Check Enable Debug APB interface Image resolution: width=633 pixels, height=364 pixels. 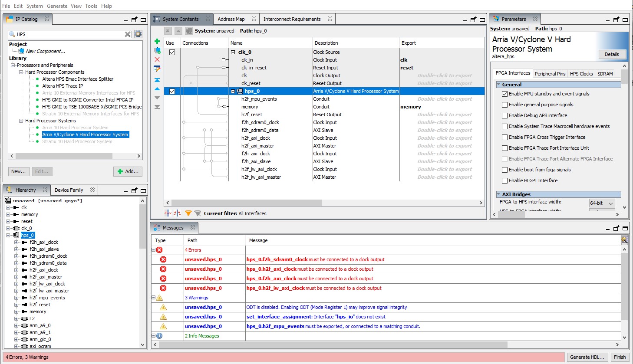point(504,115)
